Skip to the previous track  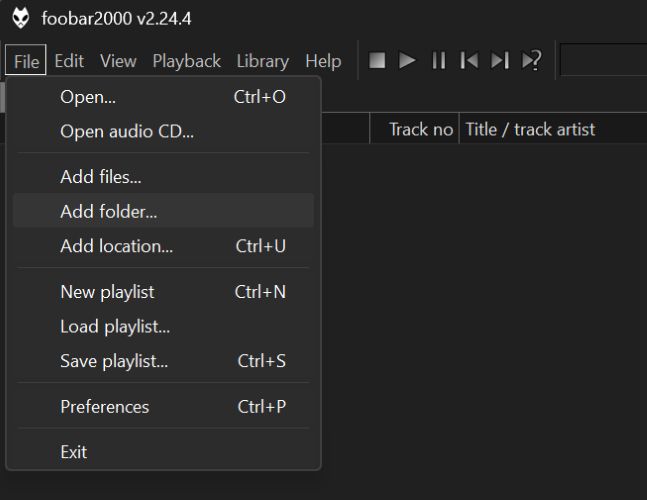click(469, 61)
